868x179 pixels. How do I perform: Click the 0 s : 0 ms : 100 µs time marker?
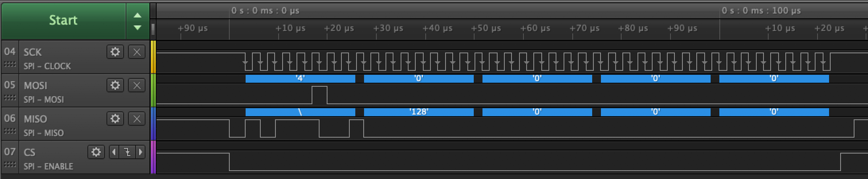[x=761, y=11]
